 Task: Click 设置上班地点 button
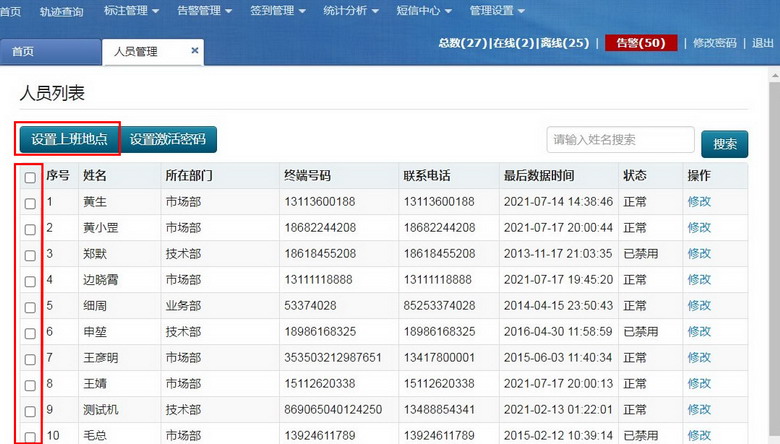click(x=69, y=139)
